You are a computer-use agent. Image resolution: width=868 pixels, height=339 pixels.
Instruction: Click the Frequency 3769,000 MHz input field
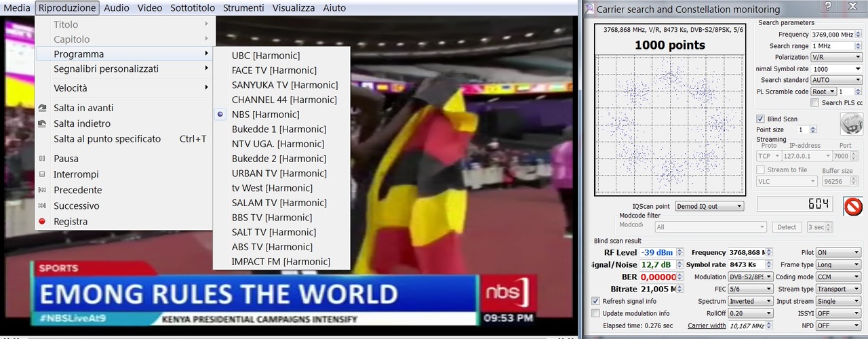(836, 35)
